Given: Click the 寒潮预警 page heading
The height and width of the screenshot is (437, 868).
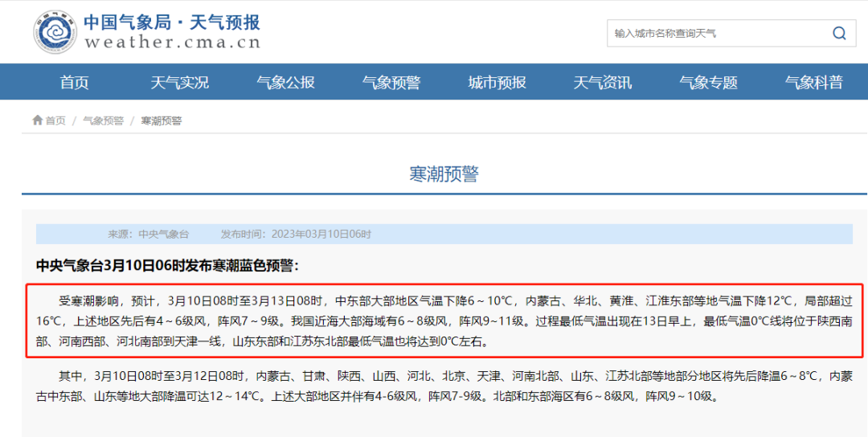Looking at the screenshot, I should click(x=444, y=174).
